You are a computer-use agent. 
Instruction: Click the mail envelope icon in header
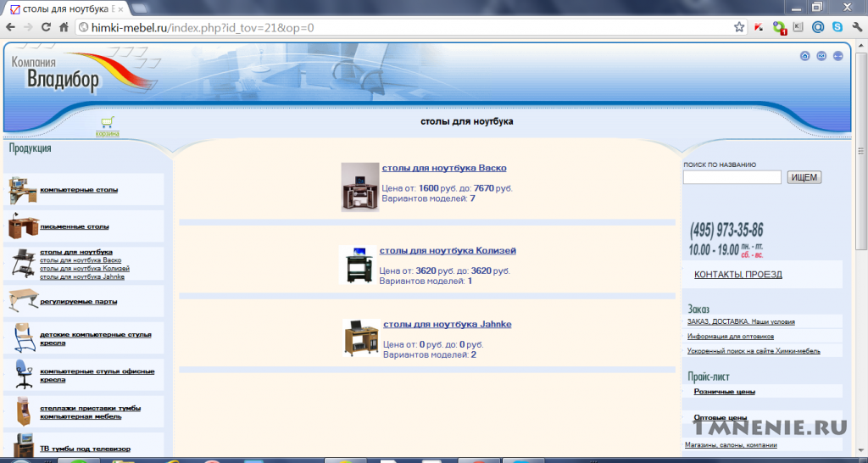(x=821, y=56)
